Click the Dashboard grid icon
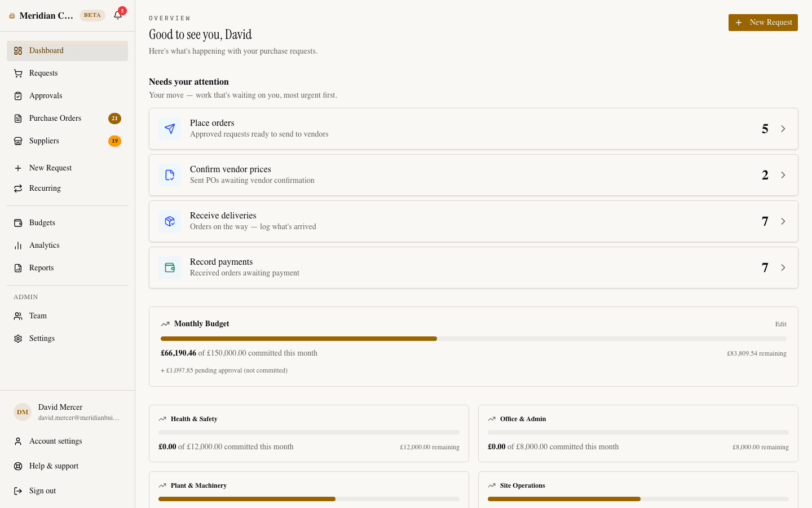Screen dimensions: 812x508 point(18,51)
